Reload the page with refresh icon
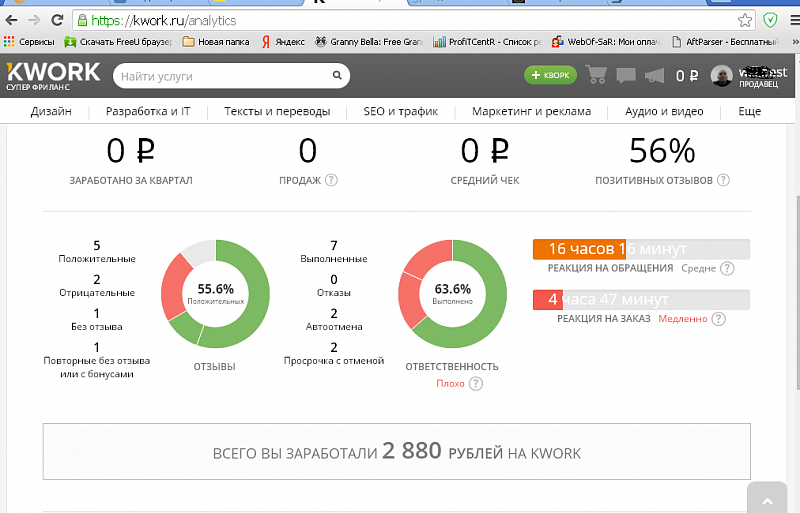The height and width of the screenshot is (513, 800). click(x=57, y=20)
